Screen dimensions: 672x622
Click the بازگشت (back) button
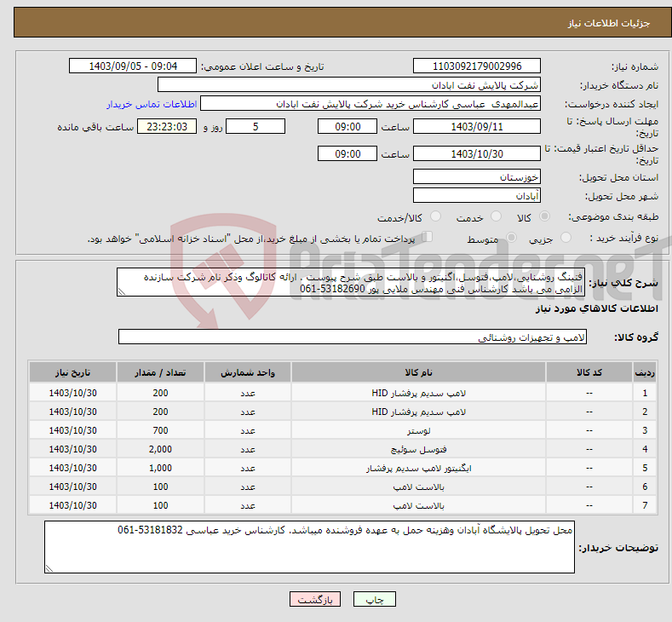pyautogui.click(x=315, y=599)
